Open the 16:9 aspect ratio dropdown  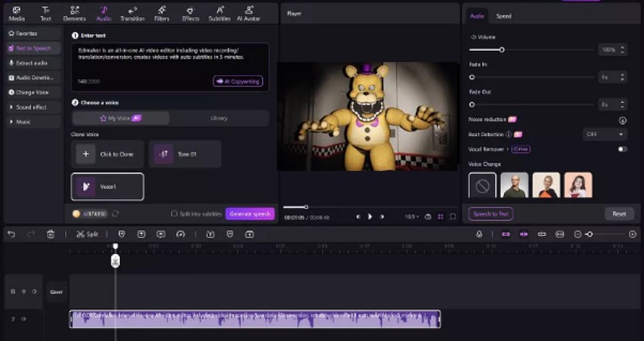tap(412, 217)
